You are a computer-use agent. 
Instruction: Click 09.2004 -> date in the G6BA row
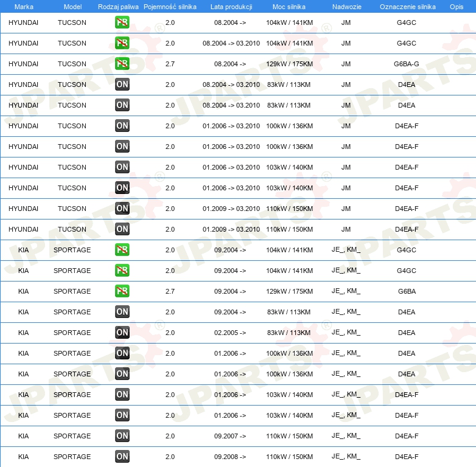(230, 291)
